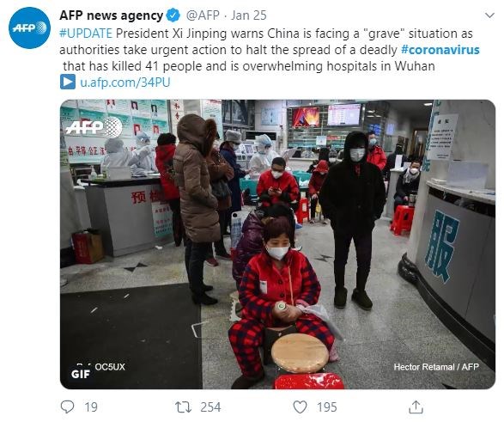Click the GIF badge on the media
This screenshot has width=504, height=422.
[x=81, y=374]
